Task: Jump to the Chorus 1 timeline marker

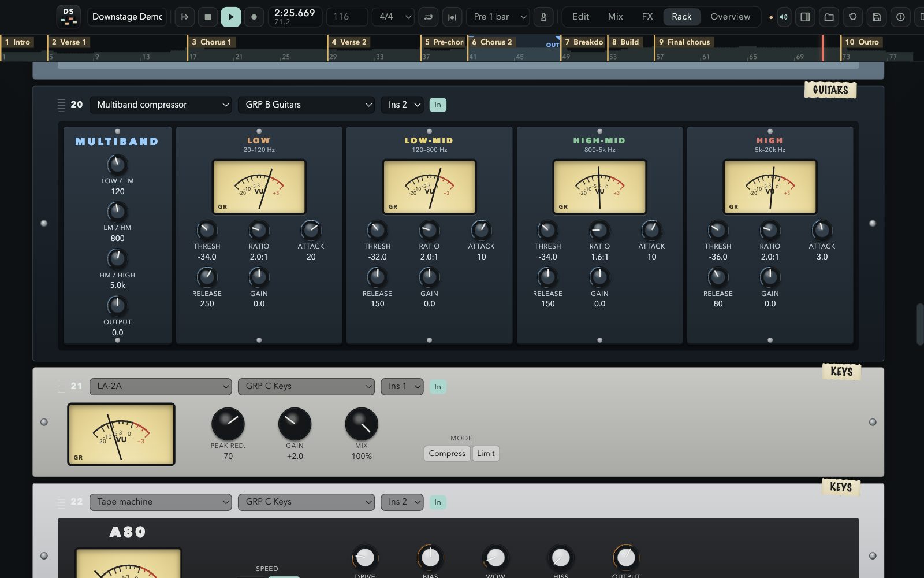Action: [211, 42]
